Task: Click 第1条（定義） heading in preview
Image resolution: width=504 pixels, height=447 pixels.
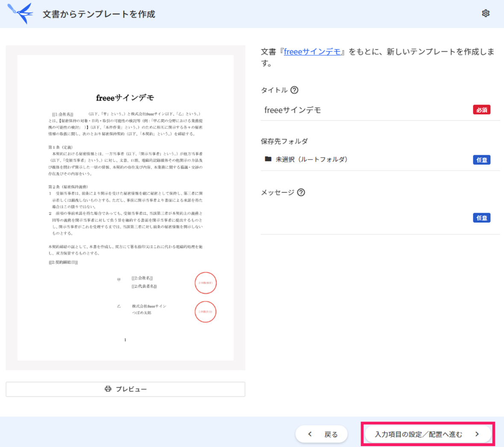Action: pos(60,147)
